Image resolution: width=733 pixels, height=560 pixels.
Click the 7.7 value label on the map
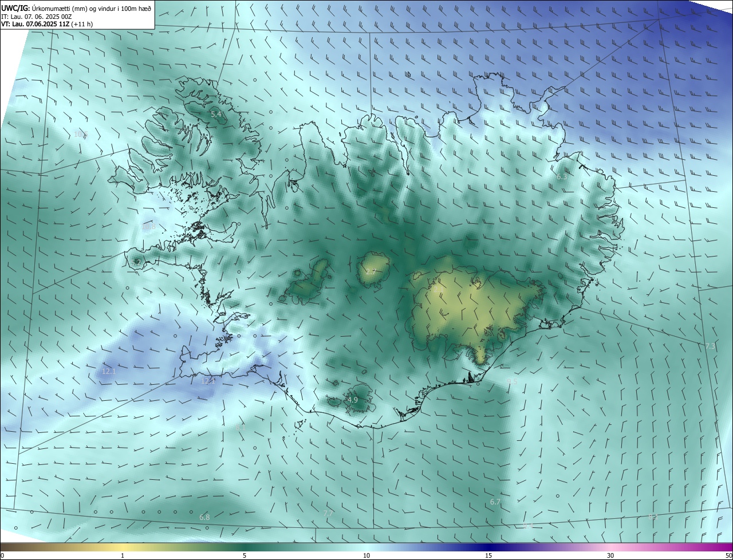click(328, 513)
